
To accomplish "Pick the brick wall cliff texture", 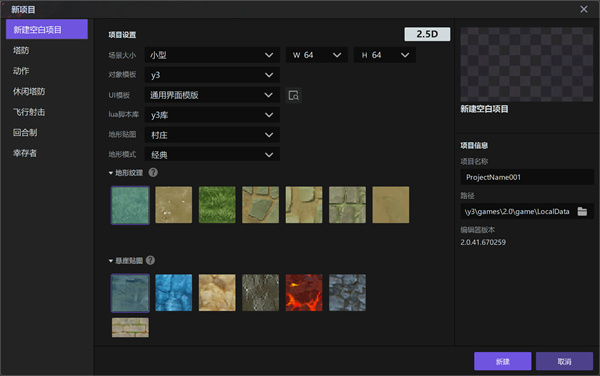I will click(x=130, y=327).
